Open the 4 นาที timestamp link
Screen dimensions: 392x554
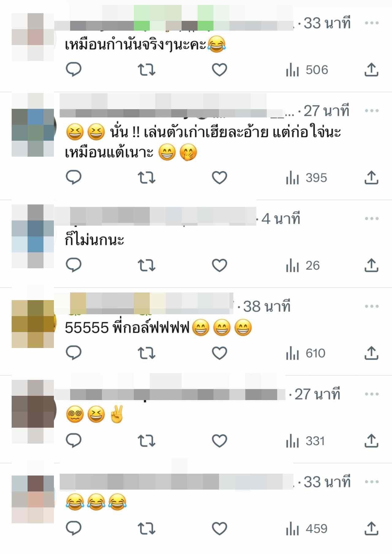[281, 219]
